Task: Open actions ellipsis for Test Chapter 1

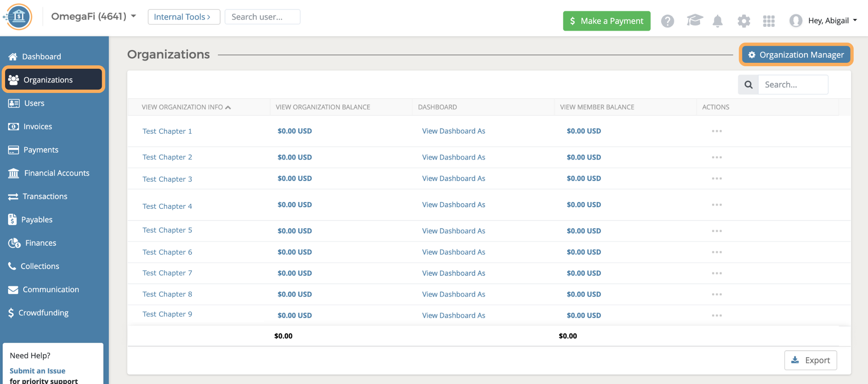Action: 717,131
